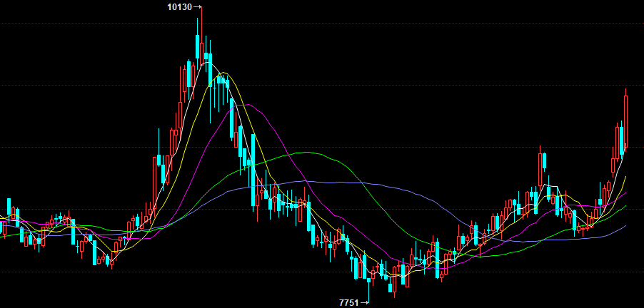This screenshot has width=644, height=308.
Task: Select the second-to-last cyan candle at right edge
Action: [x=621, y=137]
